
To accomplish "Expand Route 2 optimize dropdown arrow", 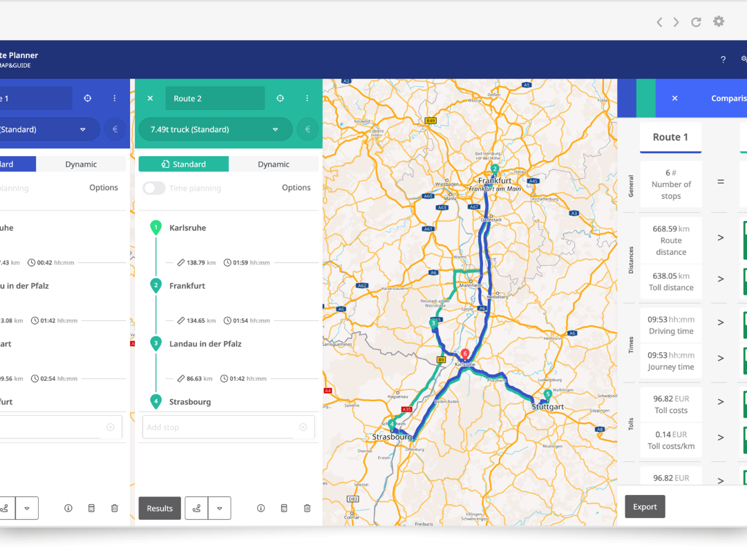I will click(x=220, y=508).
